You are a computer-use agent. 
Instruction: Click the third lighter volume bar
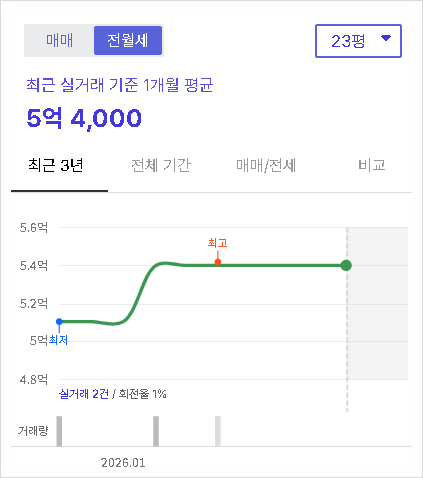[218, 431]
